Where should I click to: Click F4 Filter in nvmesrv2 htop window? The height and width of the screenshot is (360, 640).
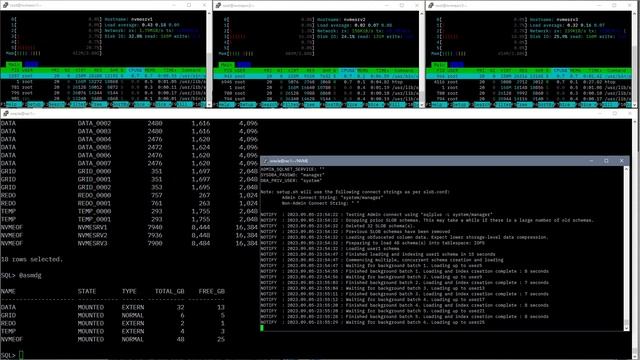tap(291, 104)
